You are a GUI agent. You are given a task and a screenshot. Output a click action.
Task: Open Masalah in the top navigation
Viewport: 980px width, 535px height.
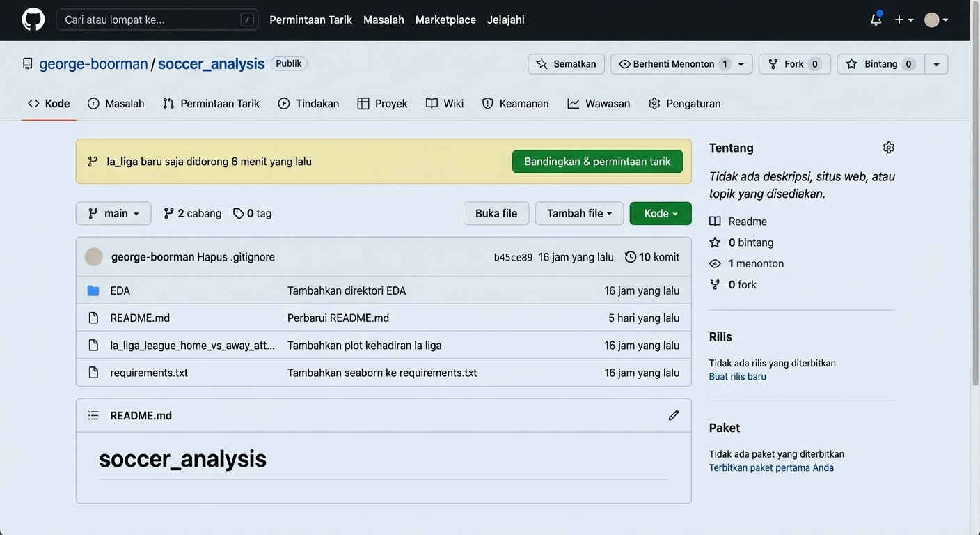click(384, 20)
